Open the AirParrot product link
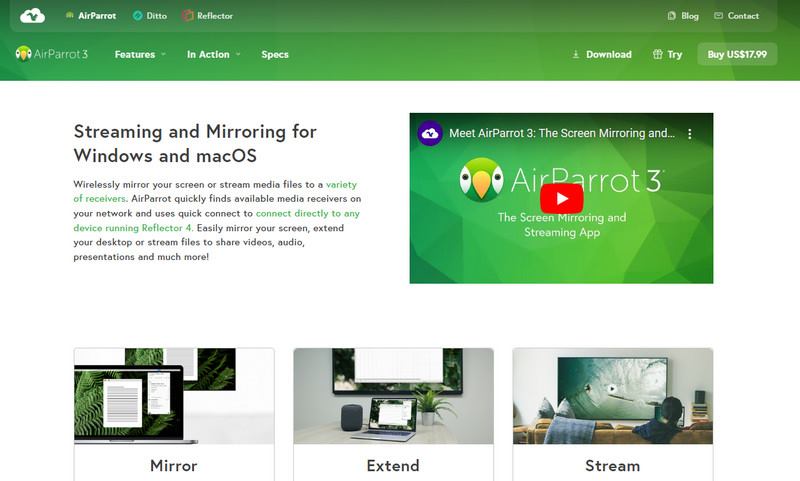 point(97,16)
